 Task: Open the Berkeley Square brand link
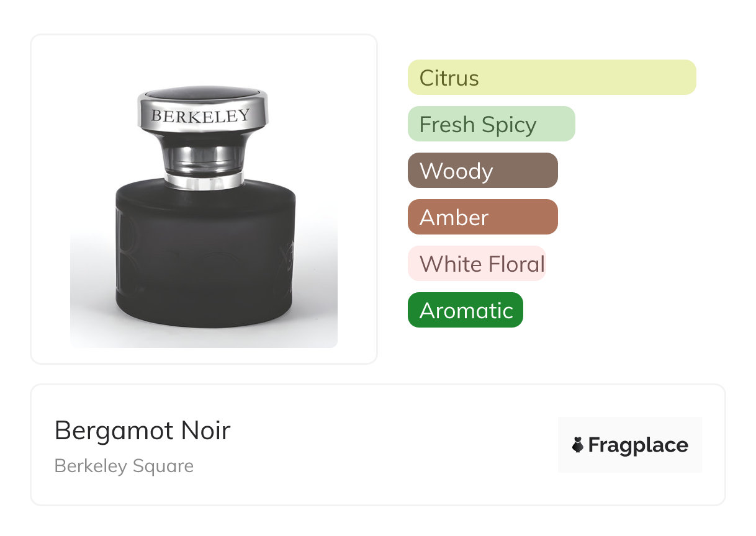(124, 466)
